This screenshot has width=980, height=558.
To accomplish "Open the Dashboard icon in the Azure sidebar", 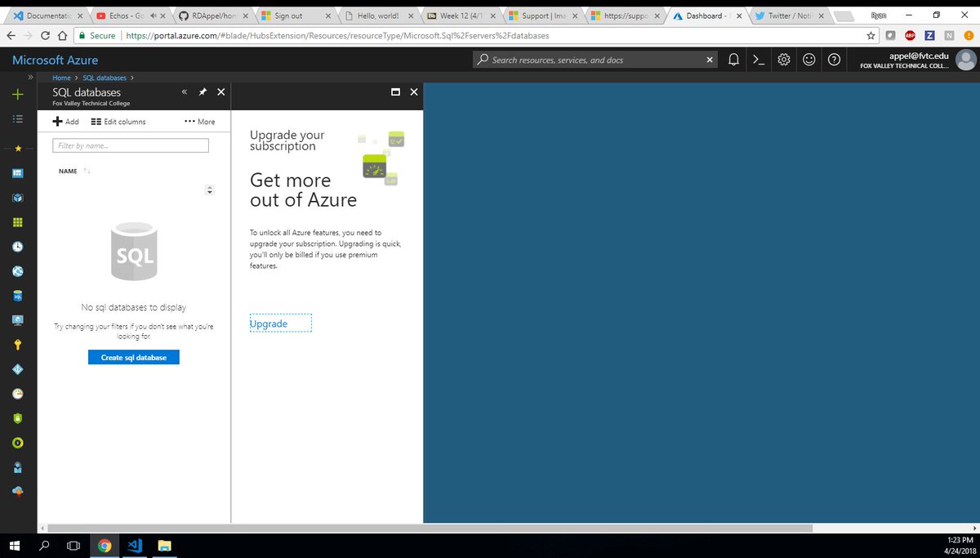I will tap(18, 173).
